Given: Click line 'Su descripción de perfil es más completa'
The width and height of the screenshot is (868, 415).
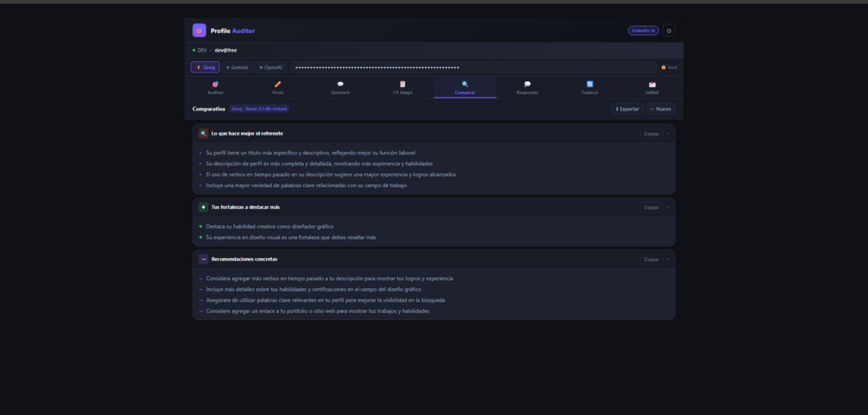Looking at the screenshot, I should 320,164.
